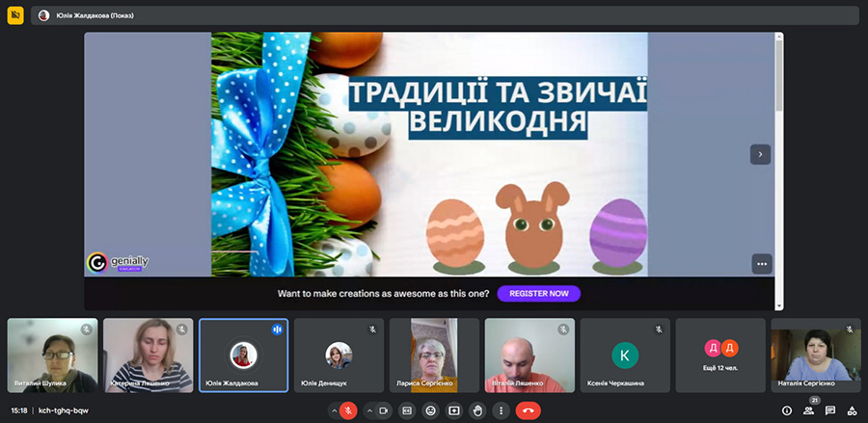The width and height of the screenshot is (868, 423).
Task: Expand the audio settings arrow beside the microphone
Action: point(334,410)
